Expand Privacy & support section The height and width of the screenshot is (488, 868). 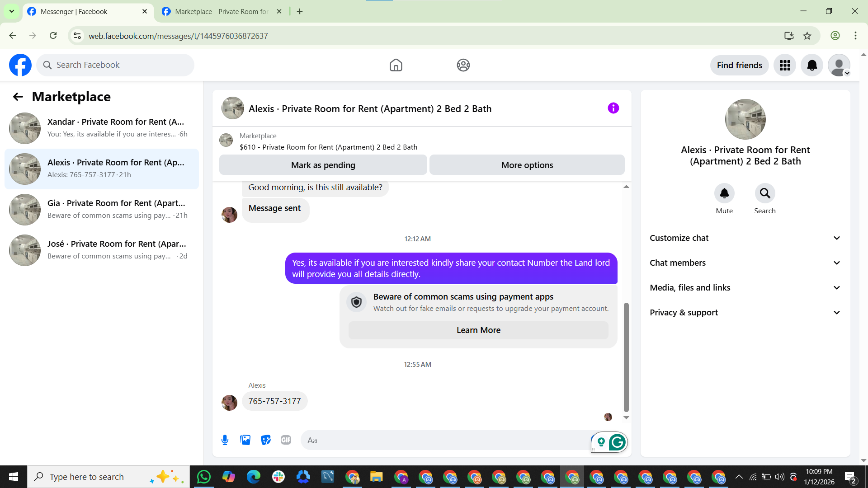[745, 313]
